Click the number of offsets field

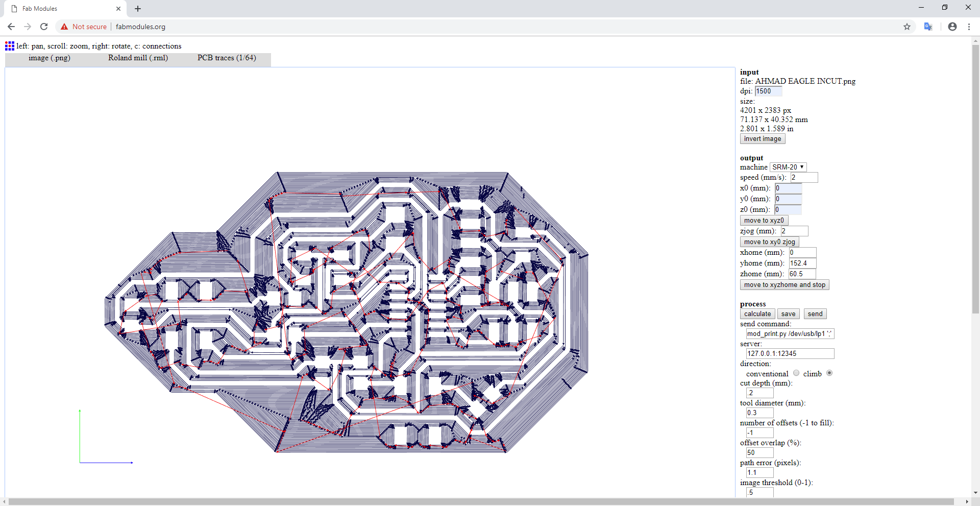[x=759, y=433]
